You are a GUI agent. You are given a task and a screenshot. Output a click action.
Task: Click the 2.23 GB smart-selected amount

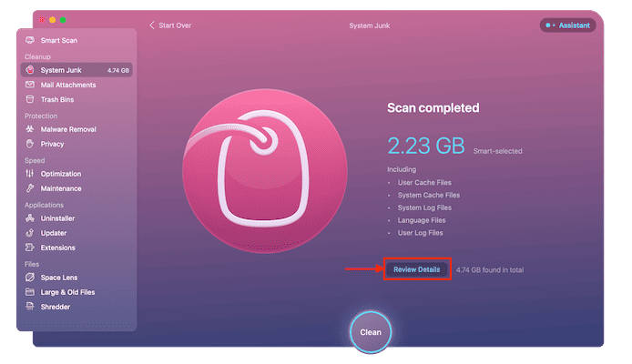point(426,146)
